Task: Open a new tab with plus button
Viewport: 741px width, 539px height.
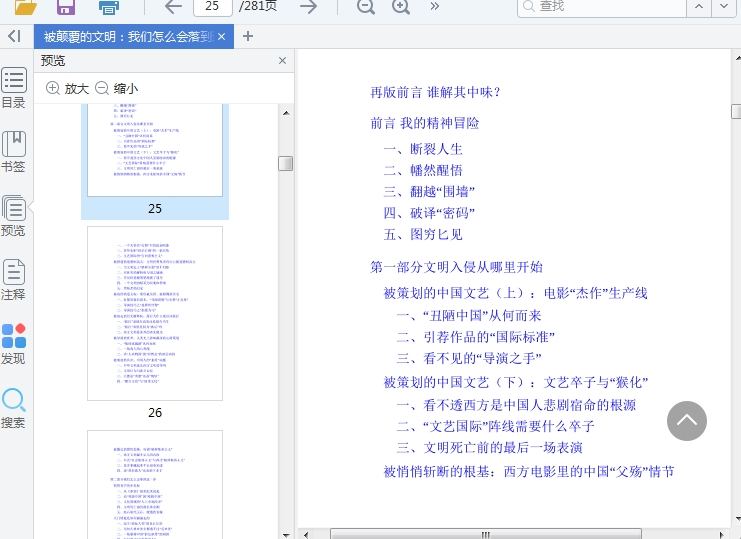Action: [248, 36]
